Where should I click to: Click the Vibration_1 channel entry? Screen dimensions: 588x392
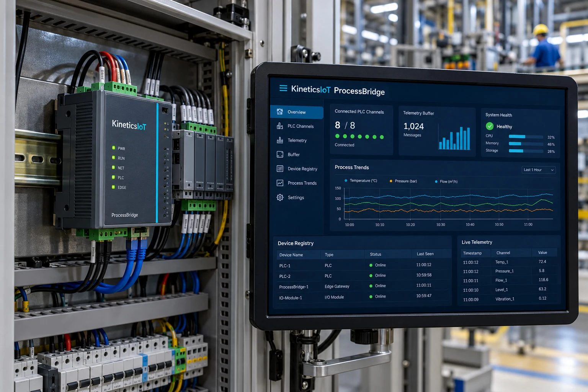click(x=505, y=299)
